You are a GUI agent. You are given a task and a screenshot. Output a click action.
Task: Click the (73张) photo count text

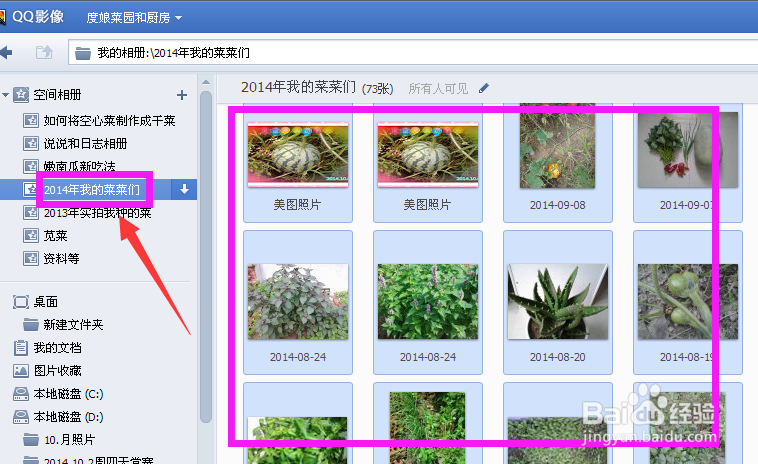click(x=378, y=89)
